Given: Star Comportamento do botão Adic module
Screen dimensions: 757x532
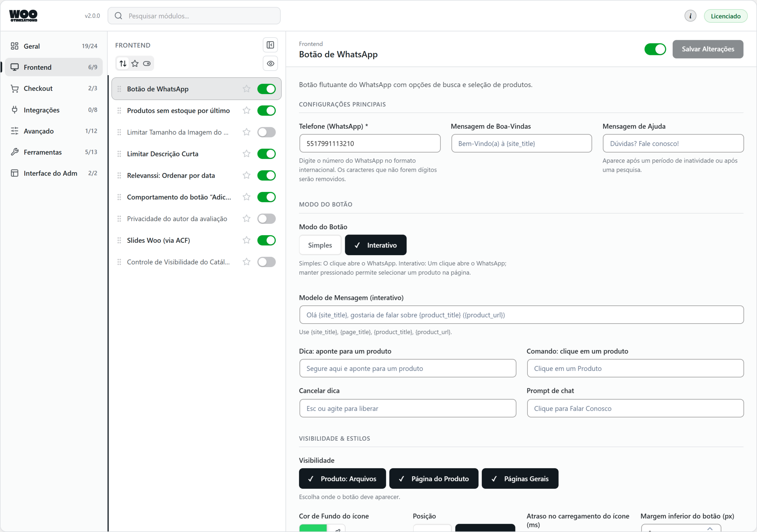Looking at the screenshot, I should coord(246,197).
